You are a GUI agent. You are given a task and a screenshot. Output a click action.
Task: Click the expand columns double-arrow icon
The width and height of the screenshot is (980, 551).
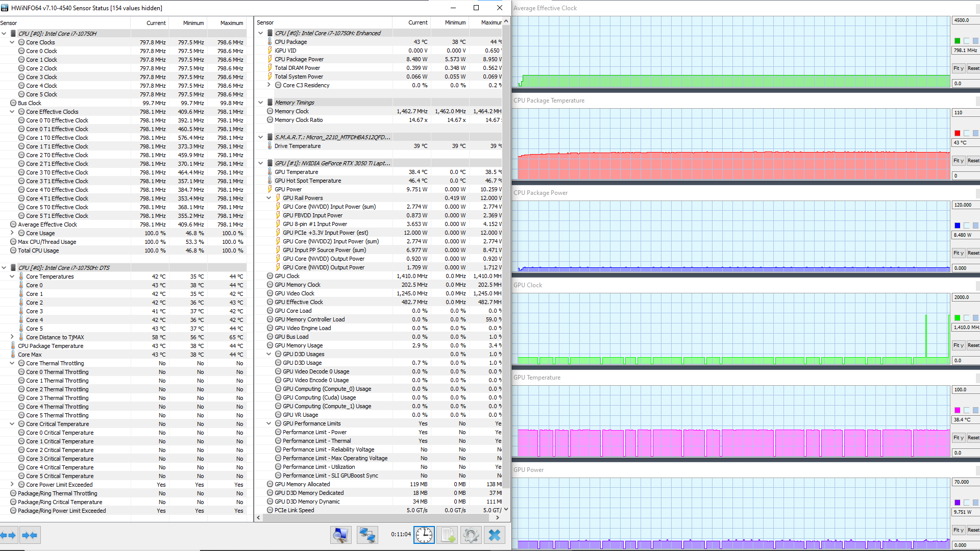coord(9,535)
